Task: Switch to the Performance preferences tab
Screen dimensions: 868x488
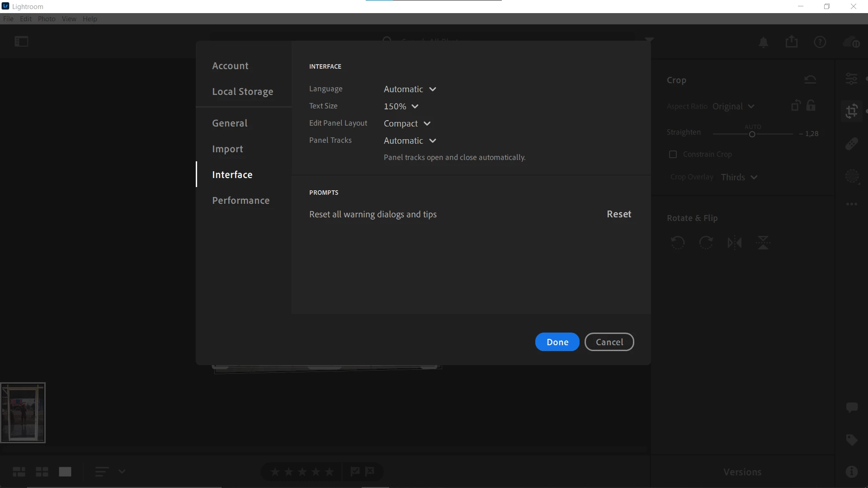Action: tap(241, 201)
